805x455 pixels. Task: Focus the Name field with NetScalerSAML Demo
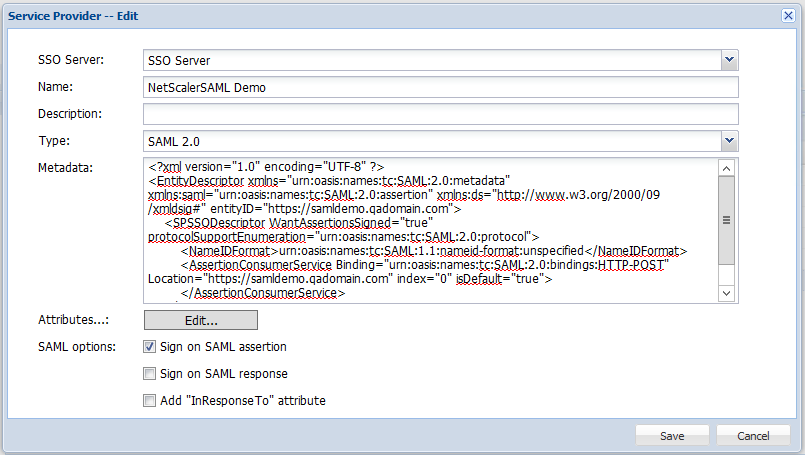pos(440,87)
